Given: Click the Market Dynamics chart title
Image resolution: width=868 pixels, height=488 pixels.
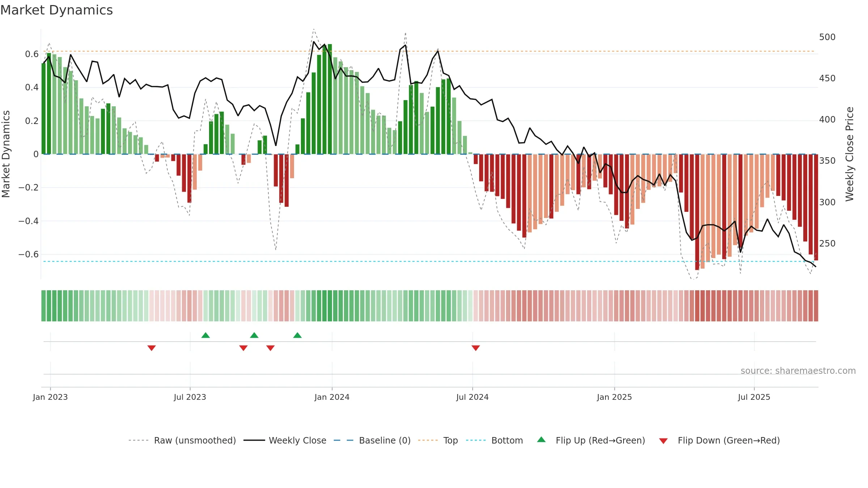Looking at the screenshot, I should 56,10.
